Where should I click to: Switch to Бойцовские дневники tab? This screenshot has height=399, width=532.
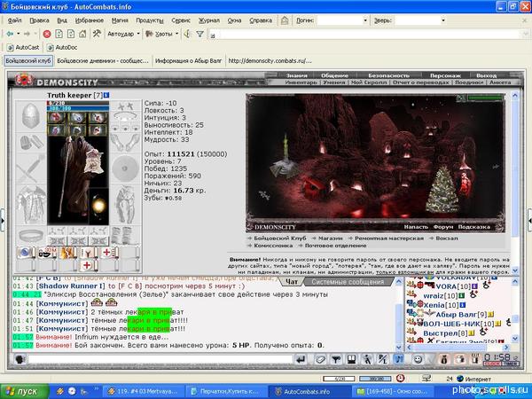[103, 60]
